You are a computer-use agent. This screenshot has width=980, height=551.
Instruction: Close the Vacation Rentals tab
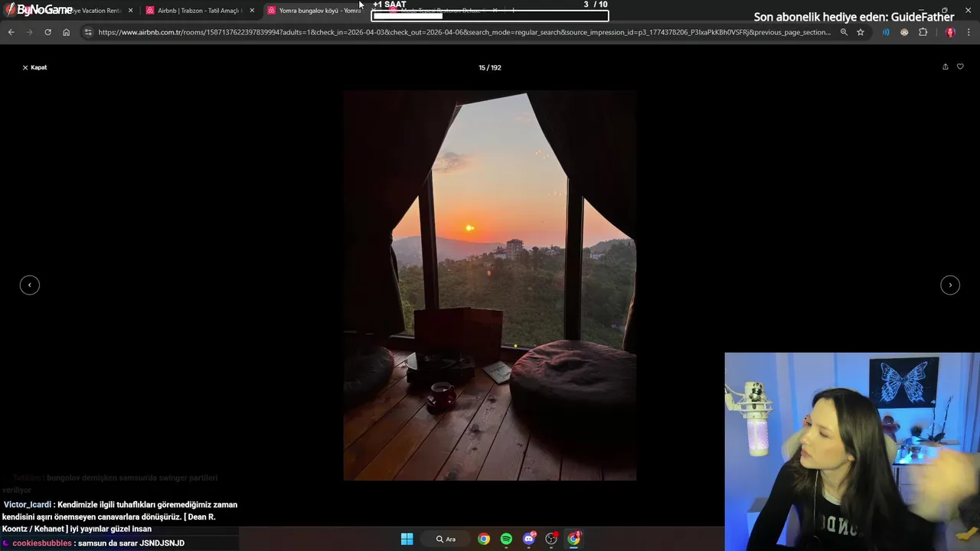(131, 11)
